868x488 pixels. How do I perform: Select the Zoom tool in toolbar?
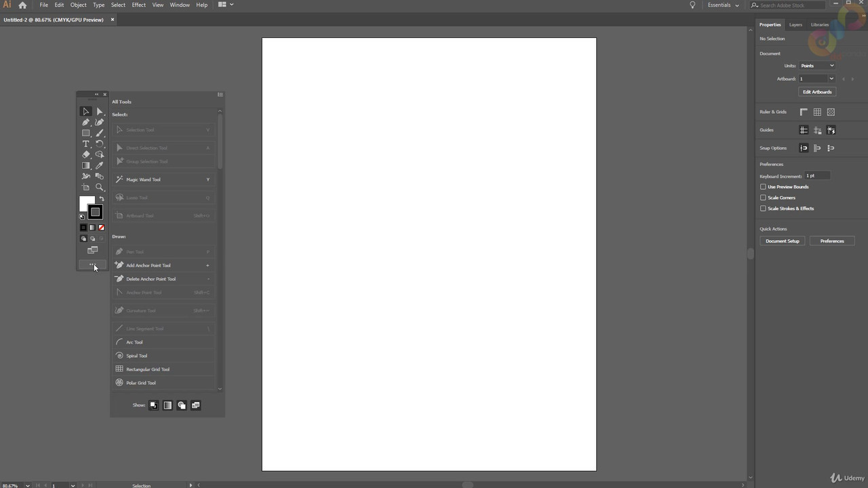100,187
